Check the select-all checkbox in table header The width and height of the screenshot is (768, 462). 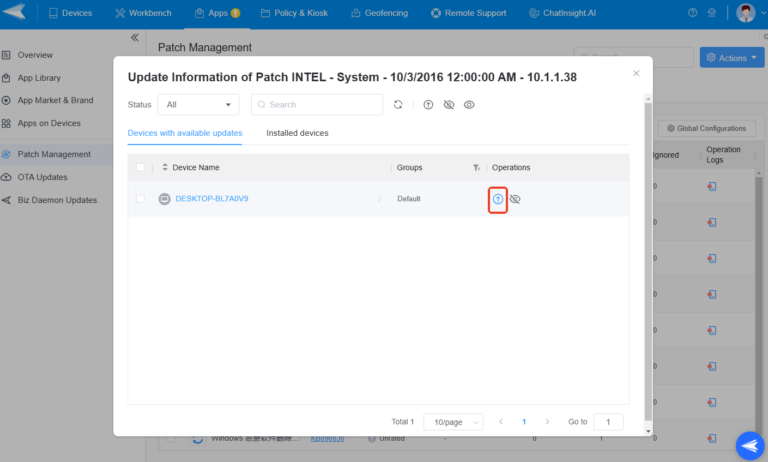click(140, 167)
